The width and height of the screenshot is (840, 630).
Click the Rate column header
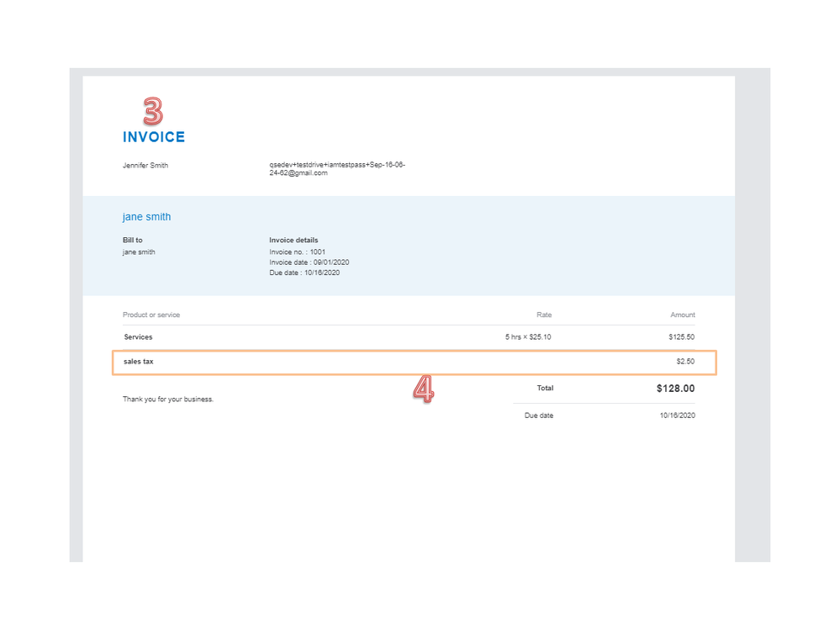point(544,315)
